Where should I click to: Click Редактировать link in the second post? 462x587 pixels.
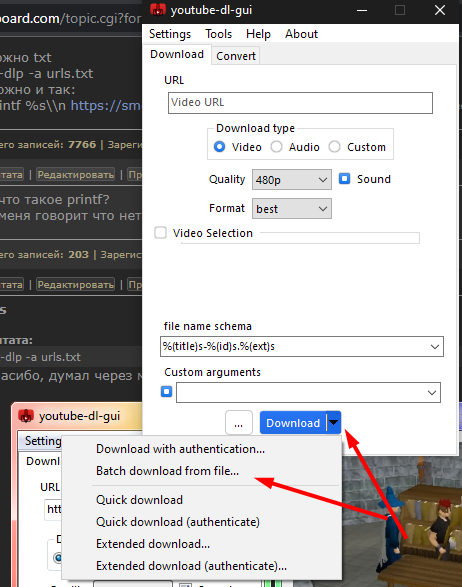pos(76,285)
